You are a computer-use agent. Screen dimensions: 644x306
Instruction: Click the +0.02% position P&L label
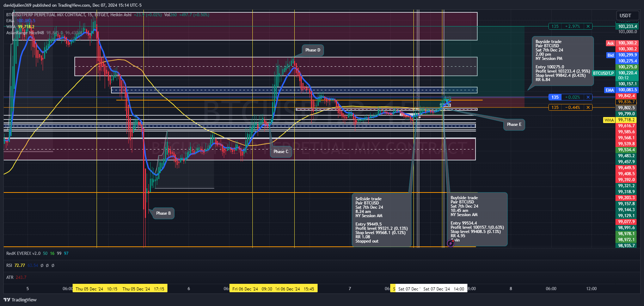[572, 97]
